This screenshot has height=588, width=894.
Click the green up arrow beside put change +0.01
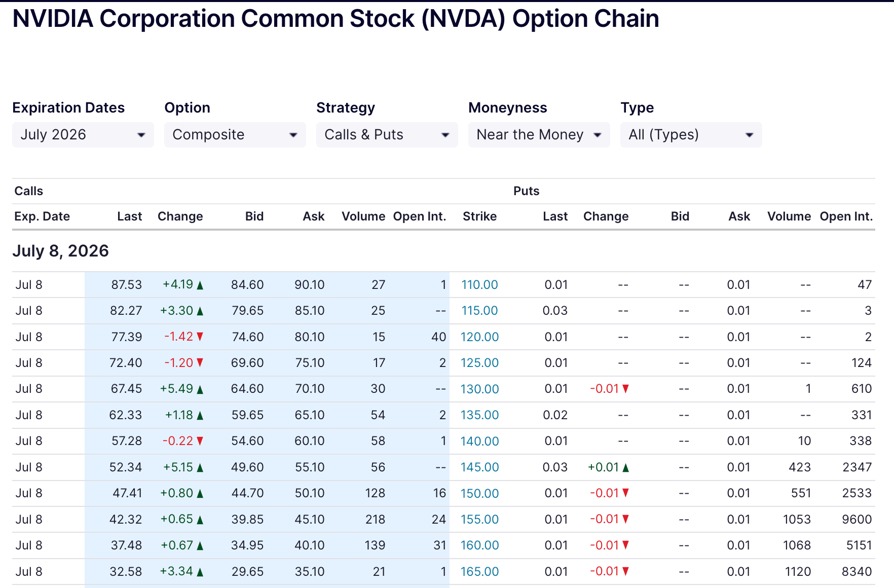click(x=626, y=468)
